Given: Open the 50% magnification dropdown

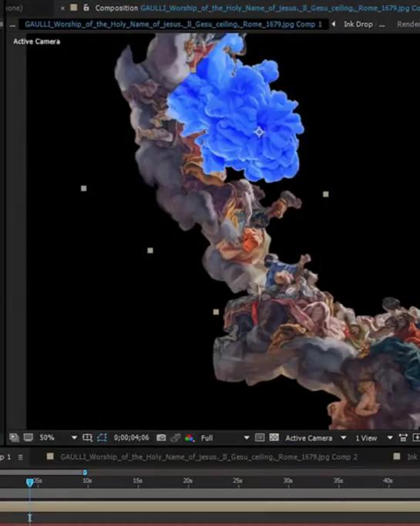Looking at the screenshot, I should pyautogui.click(x=59, y=437).
